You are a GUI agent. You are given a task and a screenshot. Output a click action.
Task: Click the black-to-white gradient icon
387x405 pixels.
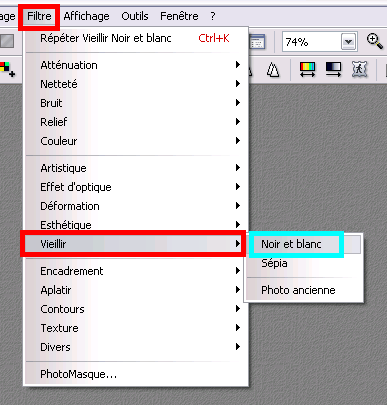pyautogui.click(x=333, y=70)
